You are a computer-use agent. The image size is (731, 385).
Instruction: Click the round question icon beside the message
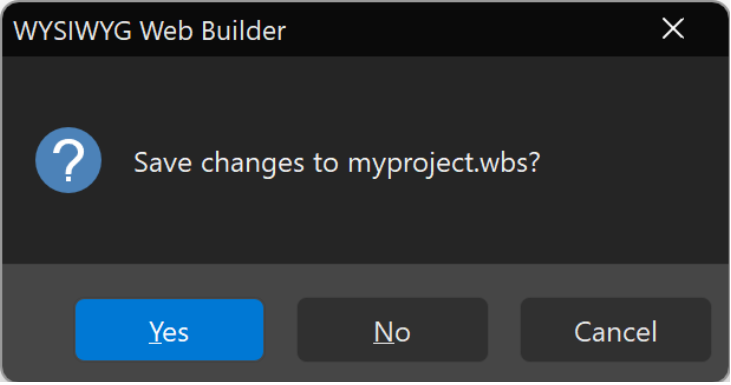click(69, 160)
